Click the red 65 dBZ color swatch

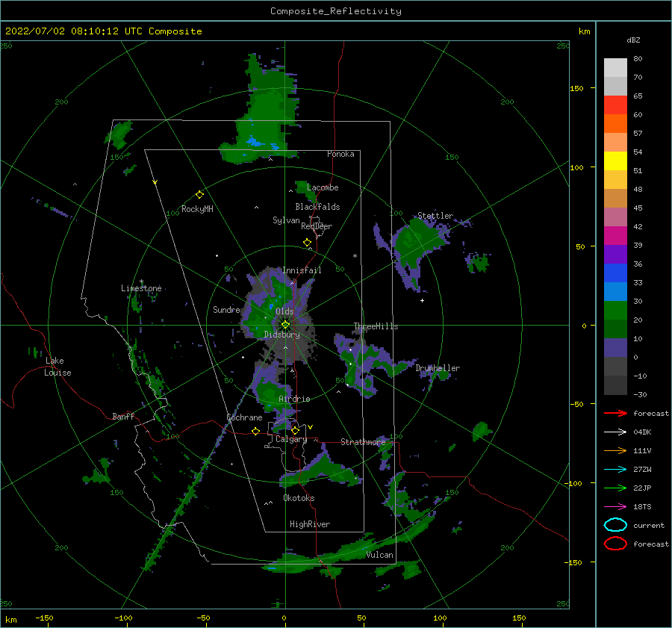pyautogui.click(x=615, y=105)
